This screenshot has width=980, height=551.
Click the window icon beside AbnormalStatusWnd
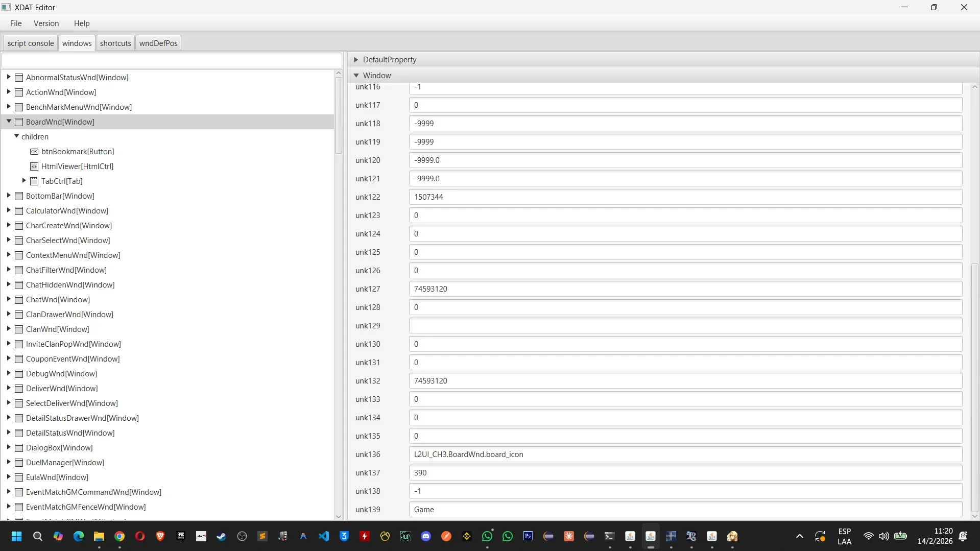[x=19, y=78]
